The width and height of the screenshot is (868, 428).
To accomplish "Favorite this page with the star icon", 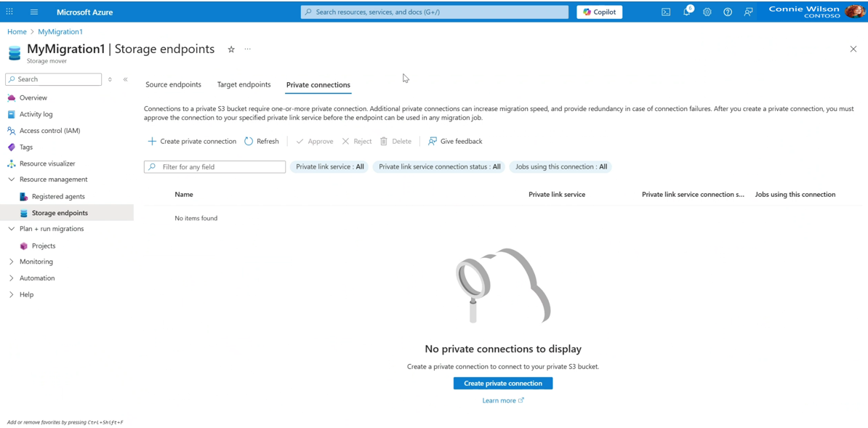I will coord(231,49).
